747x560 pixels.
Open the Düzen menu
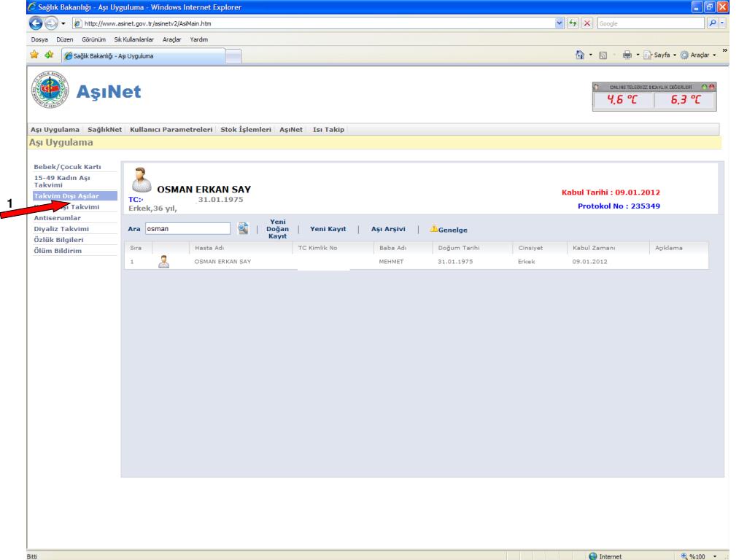[65, 39]
